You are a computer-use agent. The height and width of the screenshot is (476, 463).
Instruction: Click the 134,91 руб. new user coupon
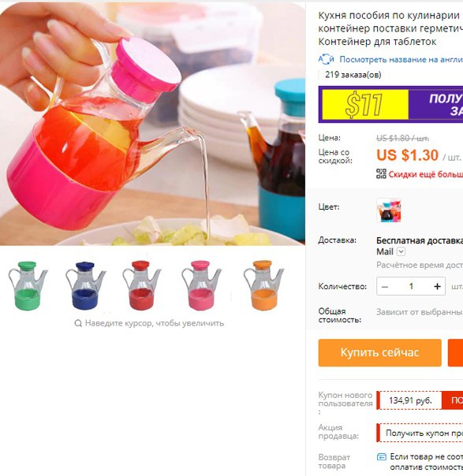410,400
